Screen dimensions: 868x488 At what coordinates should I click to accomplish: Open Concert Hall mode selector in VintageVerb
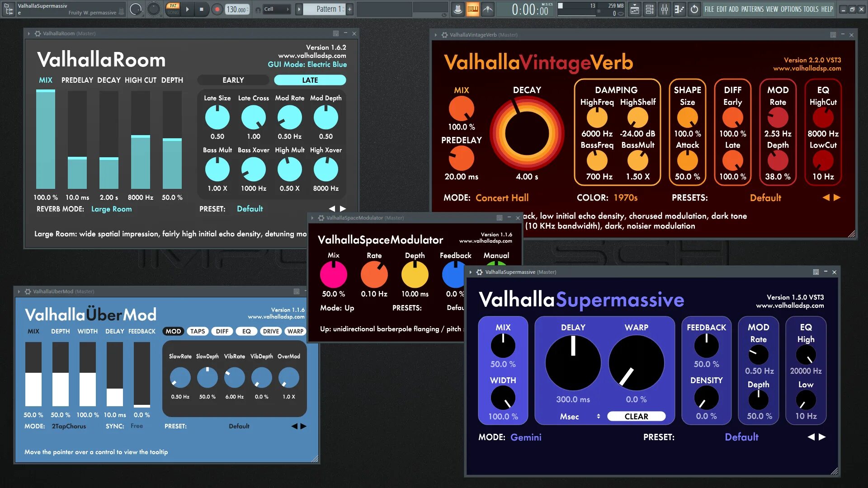pyautogui.click(x=502, y=198)
